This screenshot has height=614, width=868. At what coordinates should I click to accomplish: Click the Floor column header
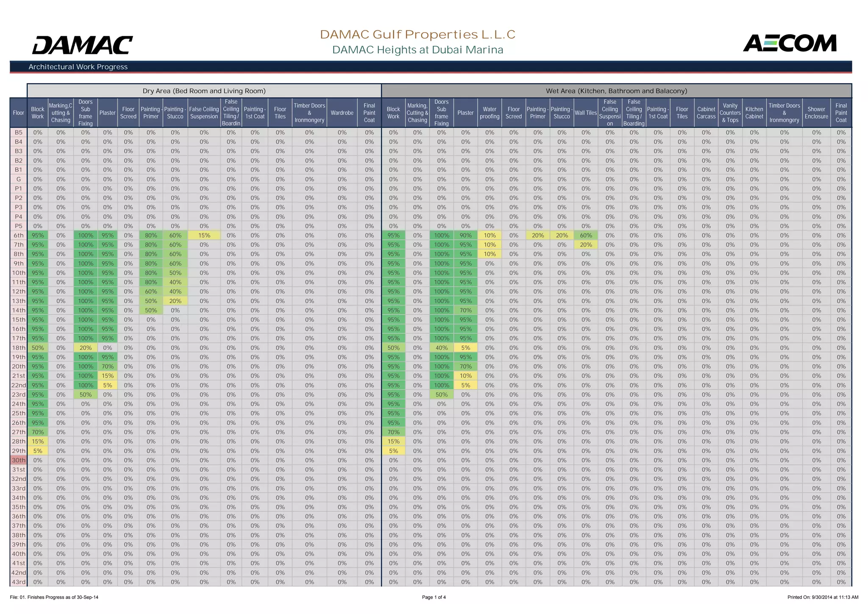pyautogui.click(x=19, y=113)
